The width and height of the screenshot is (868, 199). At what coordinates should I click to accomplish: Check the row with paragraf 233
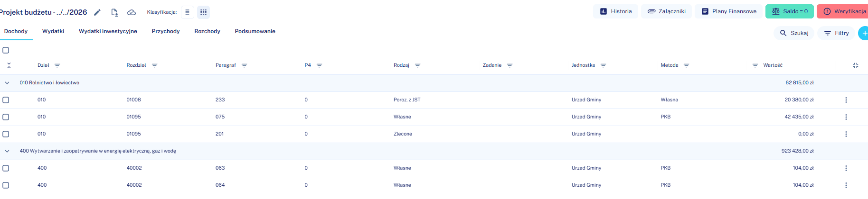[6, 100]
